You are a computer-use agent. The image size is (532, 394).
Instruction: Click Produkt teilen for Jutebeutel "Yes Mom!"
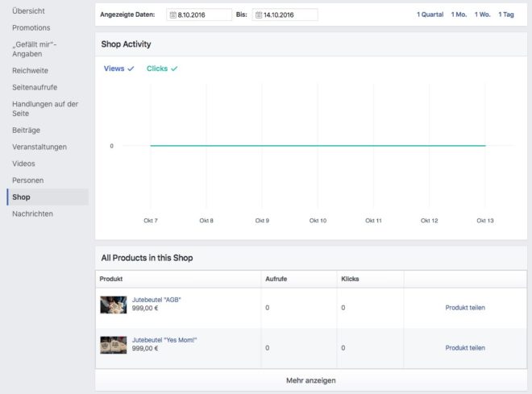tap(465, 348)
